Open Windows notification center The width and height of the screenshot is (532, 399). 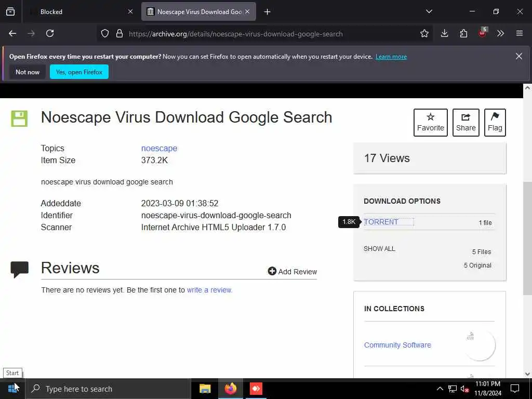515,389
